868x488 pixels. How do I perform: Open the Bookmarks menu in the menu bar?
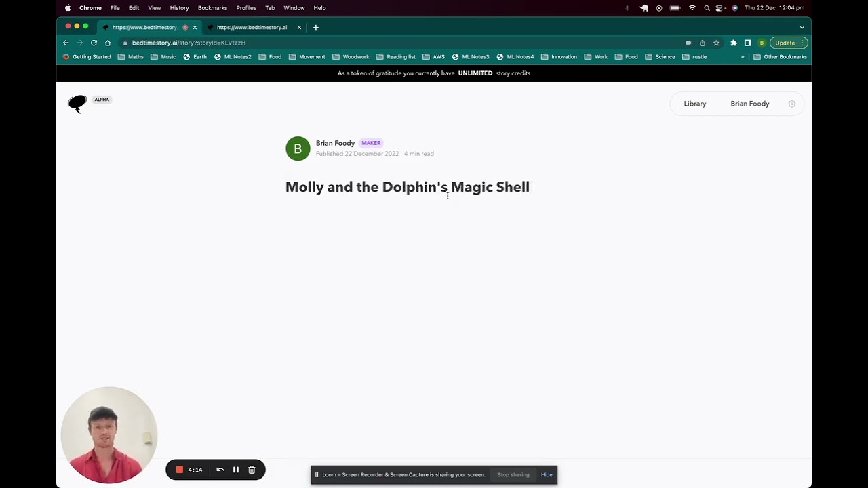coord(212,7)
